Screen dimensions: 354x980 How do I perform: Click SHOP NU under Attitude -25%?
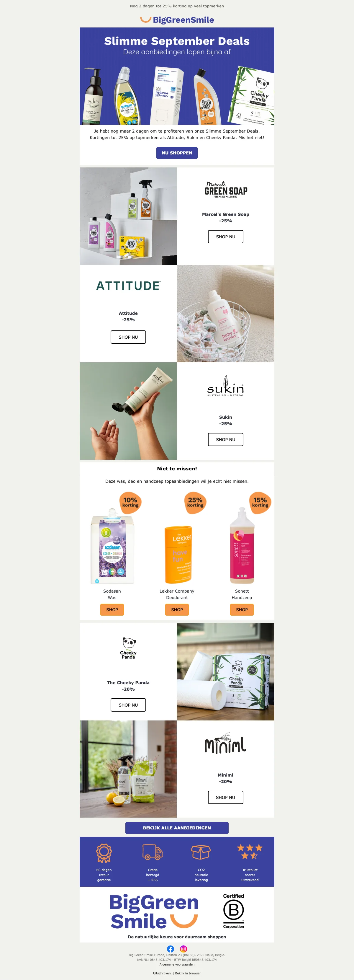click(x=128, y=337)
